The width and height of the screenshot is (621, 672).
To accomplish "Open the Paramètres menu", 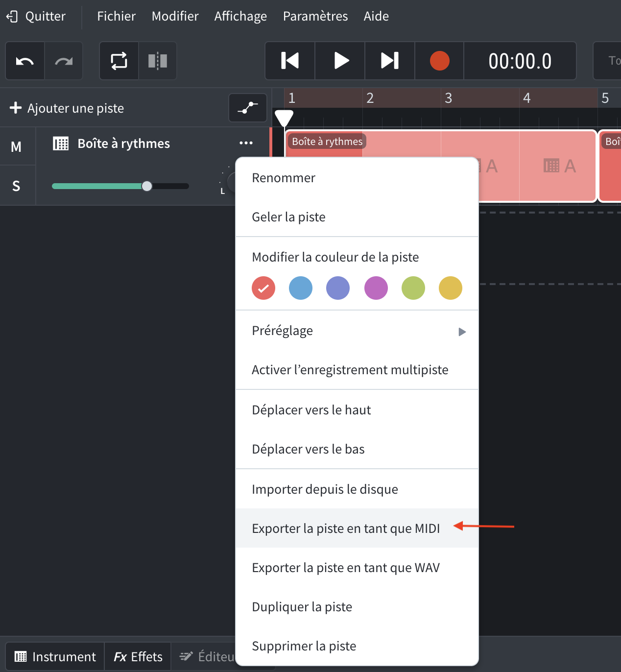I will [x=315, y=16].
